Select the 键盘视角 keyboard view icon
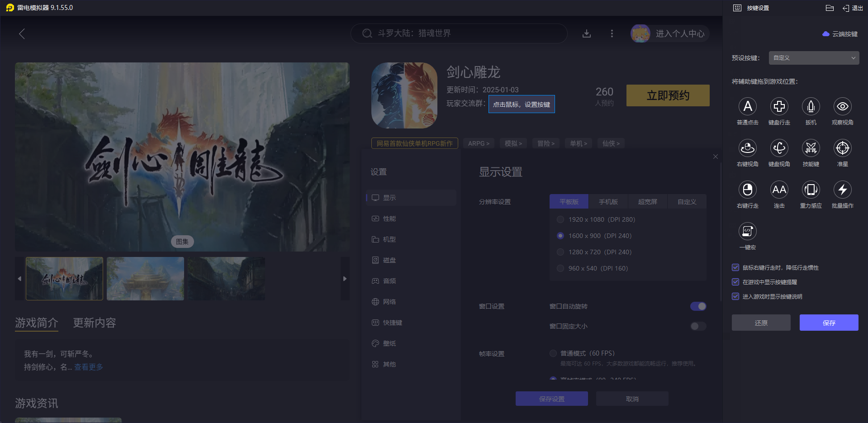Image resolution: width=868 pixels, height=423 pixels. coord(779,148)
